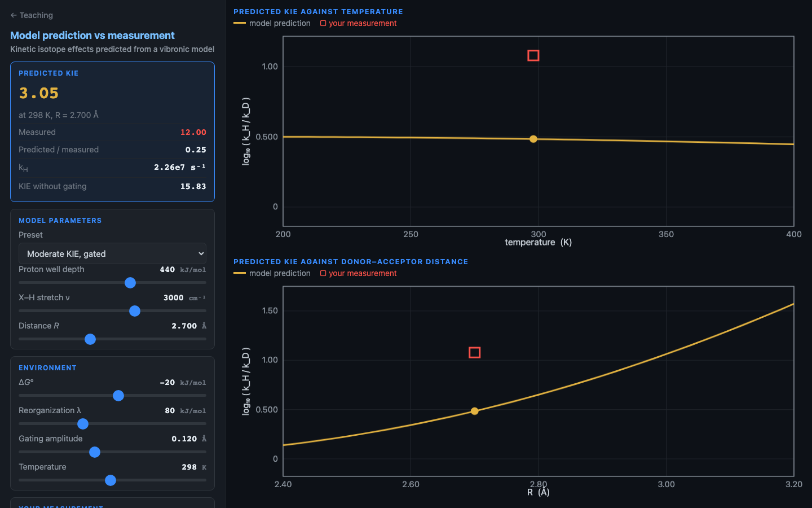Image resolution: width=812 pixels, height=508 pixels.
Task: Click the 'at 298 K, R = 2.700 Å' caption
Action: point(59,115)
